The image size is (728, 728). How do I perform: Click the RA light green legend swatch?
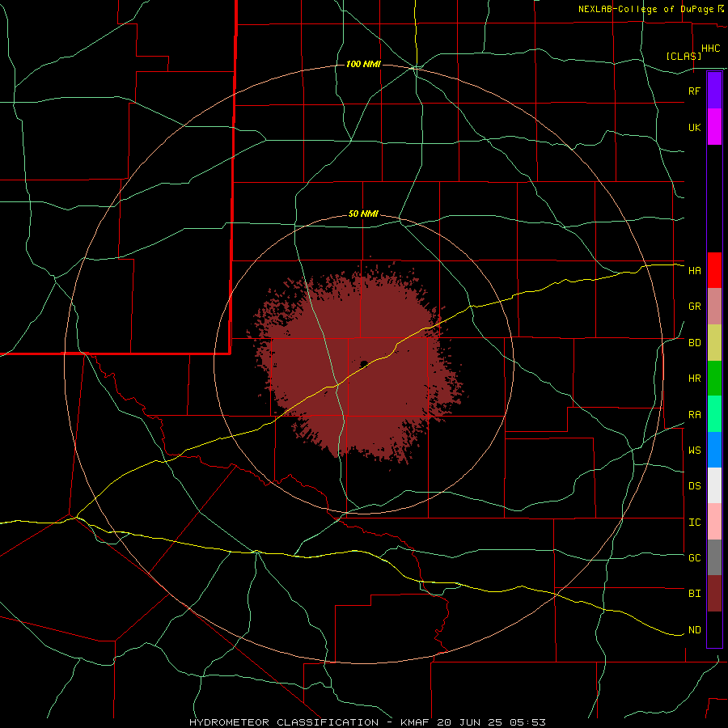(x=714, y=414)
